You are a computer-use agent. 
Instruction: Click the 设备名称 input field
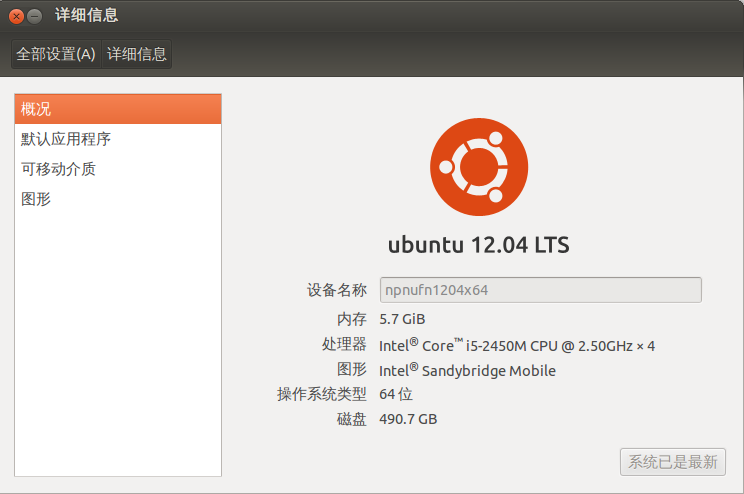(540, 290)
